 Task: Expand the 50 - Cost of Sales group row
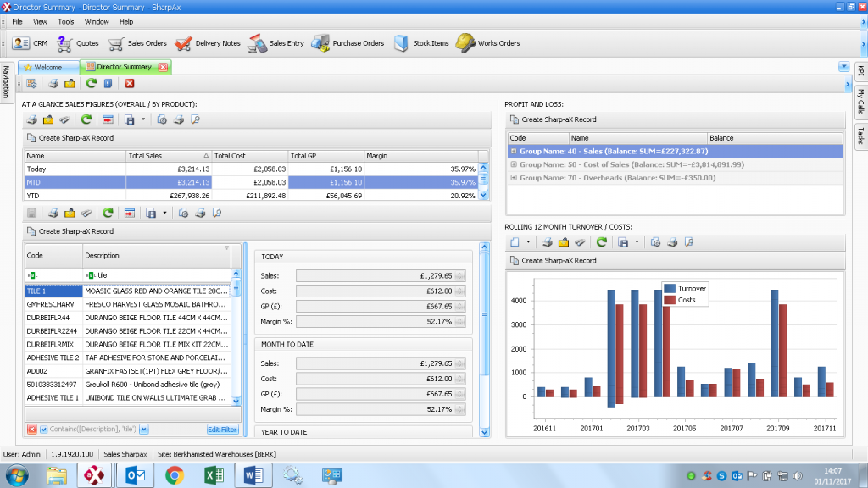click(x=514, y=164)
